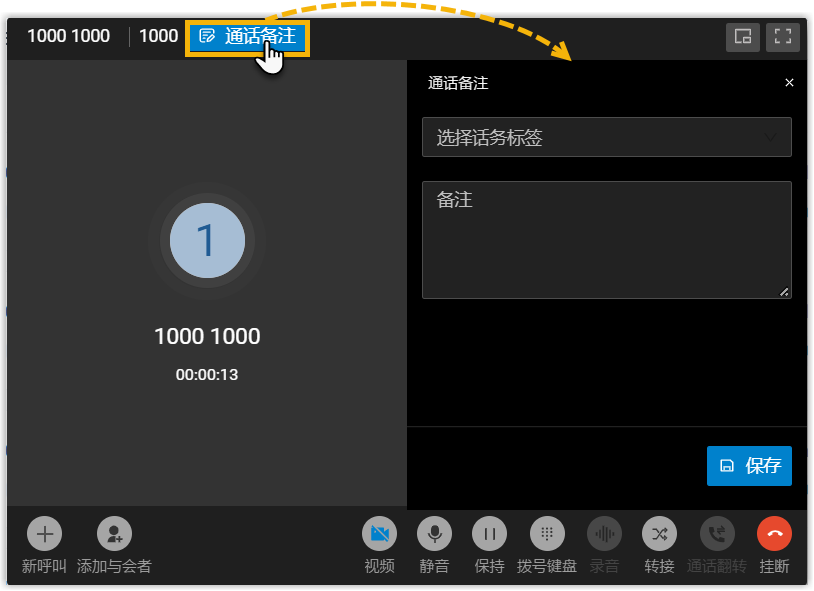This screenshot has width=814, height=591.
Task: Click the 录音 recording icon
Action: 604,534
